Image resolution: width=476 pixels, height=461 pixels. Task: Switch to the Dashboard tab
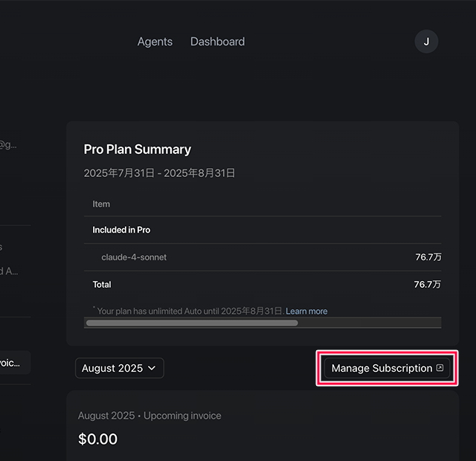(x=217, y=42)
